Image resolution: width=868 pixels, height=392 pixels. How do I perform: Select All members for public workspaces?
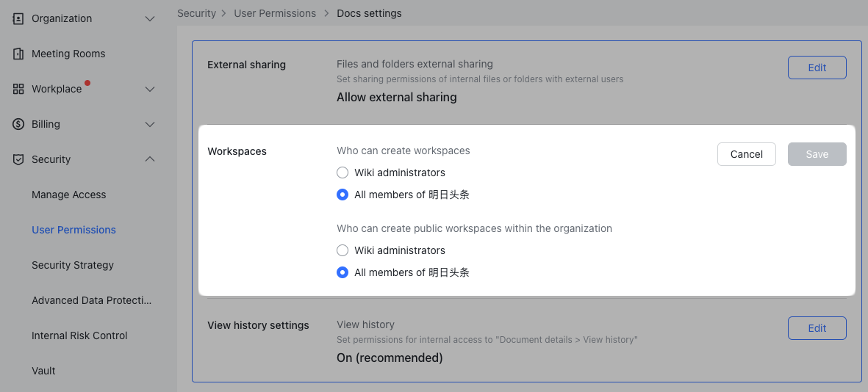(342, 272)
